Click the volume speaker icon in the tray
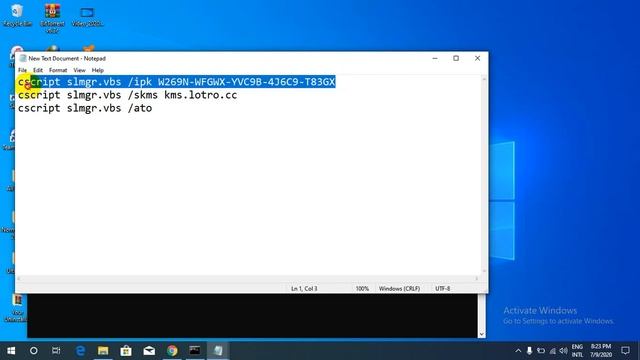 point(564,351)
